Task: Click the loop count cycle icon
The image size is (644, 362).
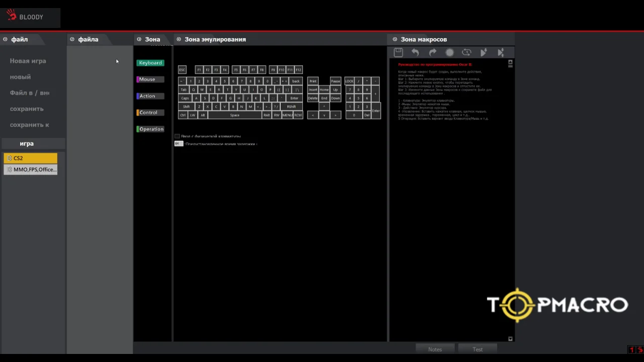Action: pyautogui.click(x=466, y=52)
